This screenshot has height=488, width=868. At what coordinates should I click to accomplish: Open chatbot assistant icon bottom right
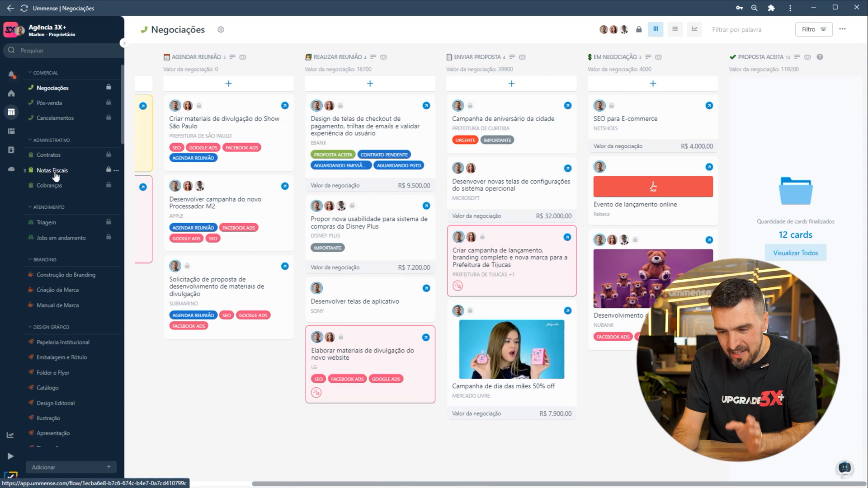pyautogui.click(x=844, y=468)
